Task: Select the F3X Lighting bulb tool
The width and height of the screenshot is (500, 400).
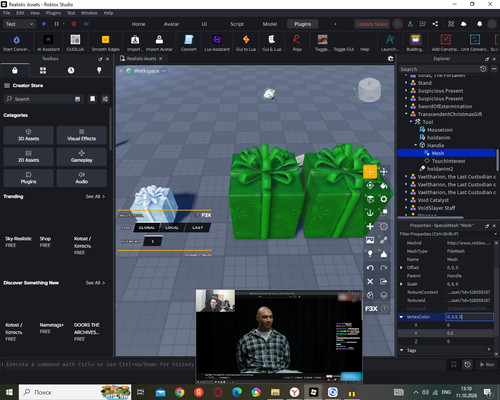Action: 370,254
